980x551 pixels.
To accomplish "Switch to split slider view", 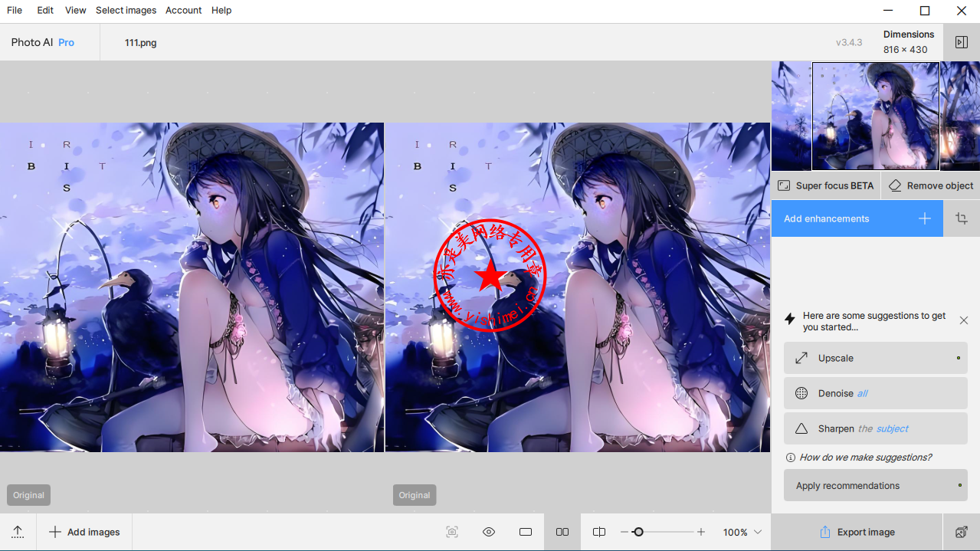I will (x=599, y=532).
